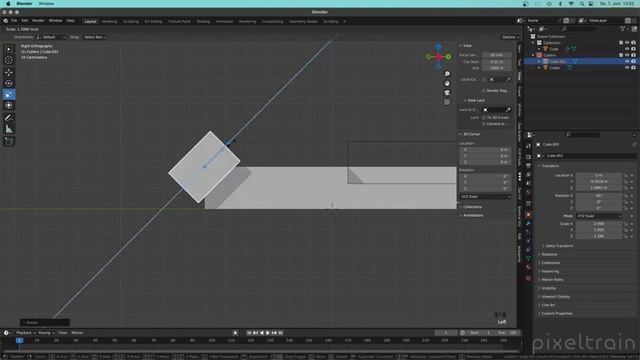This screenshot has height=360, width=640.
Task: Click the viewport navigation gizmo center
Action: tap(438, 57)
